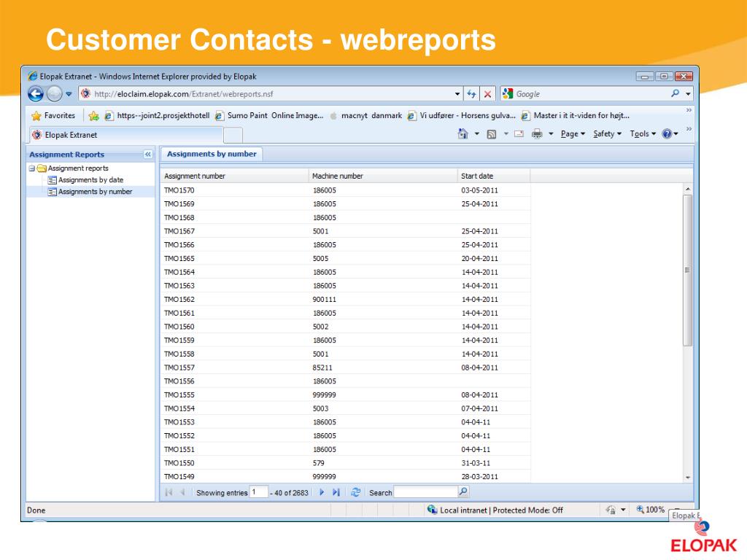Collapse the Assignment Reports side panel
747x560 pixels.
(x=147, y=155)
